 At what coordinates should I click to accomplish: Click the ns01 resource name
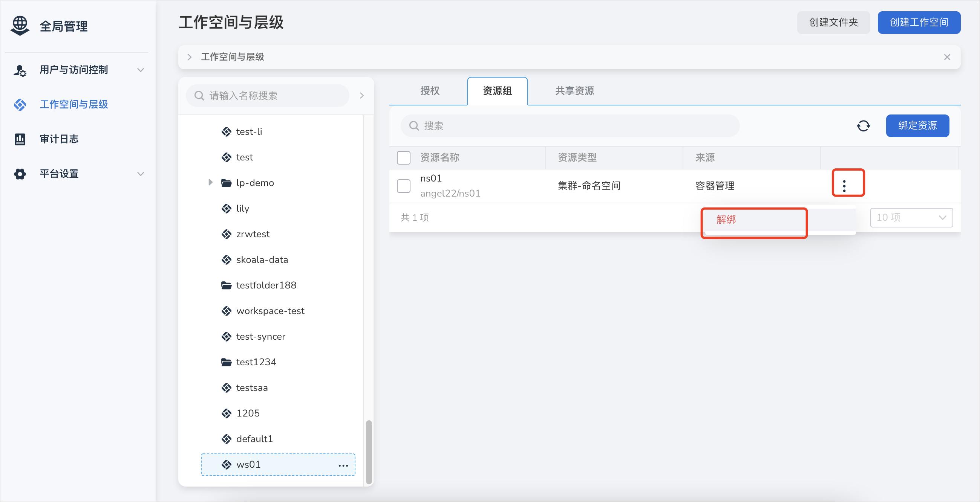431,179
